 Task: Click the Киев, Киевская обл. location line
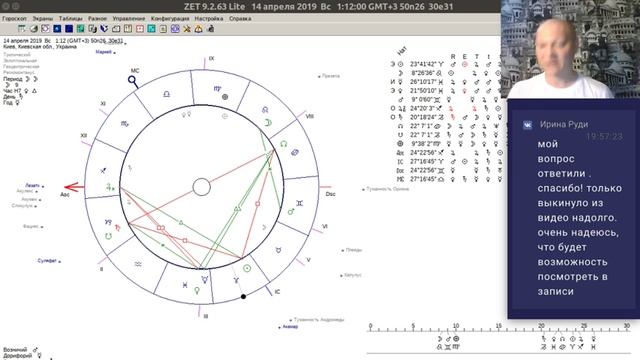(x=40, y=47)
